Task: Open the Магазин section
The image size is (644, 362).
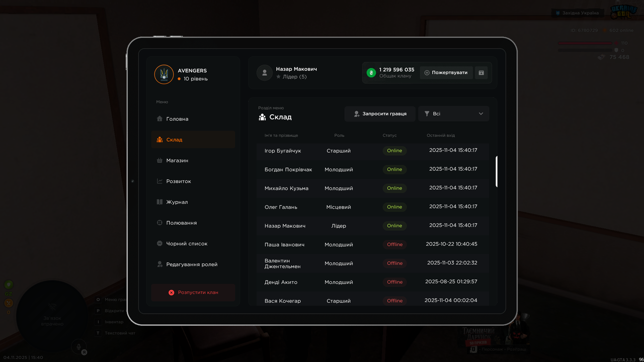Action: (x=193, y=160)
